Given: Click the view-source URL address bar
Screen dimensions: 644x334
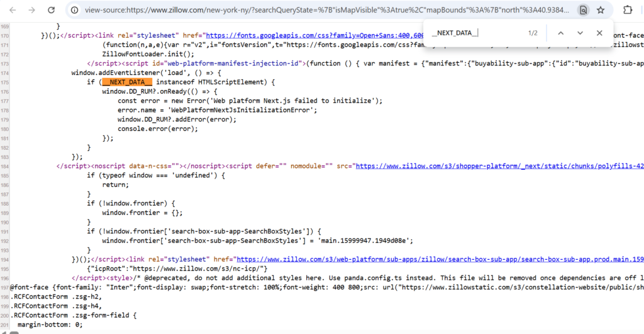Looking at the screenshot, I should coord(326,10).
